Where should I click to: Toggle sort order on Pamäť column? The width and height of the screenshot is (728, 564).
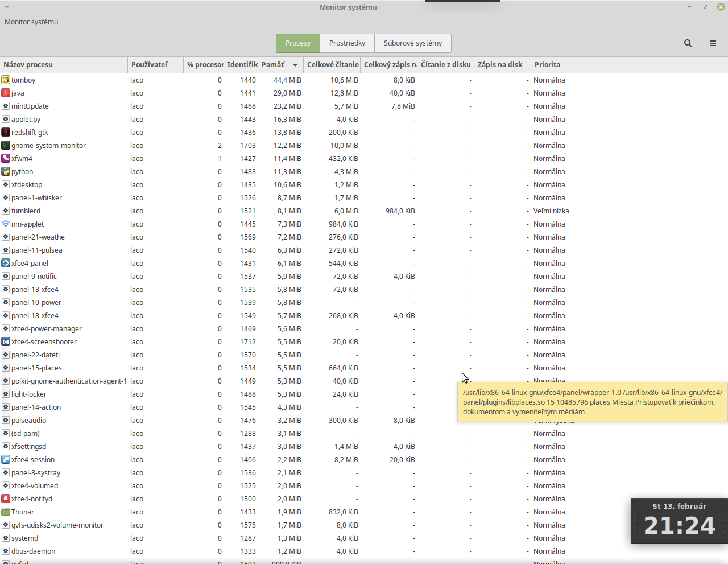click(280, 65)
